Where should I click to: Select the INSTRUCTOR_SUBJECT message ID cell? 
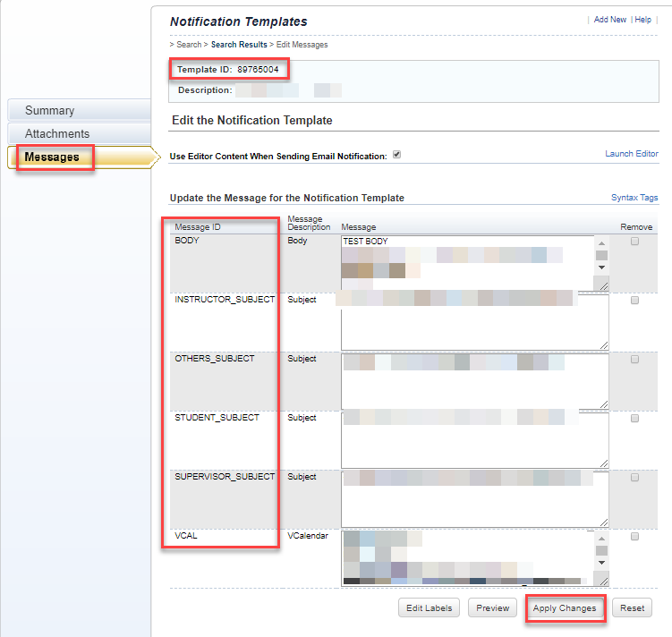click(225, 300)
